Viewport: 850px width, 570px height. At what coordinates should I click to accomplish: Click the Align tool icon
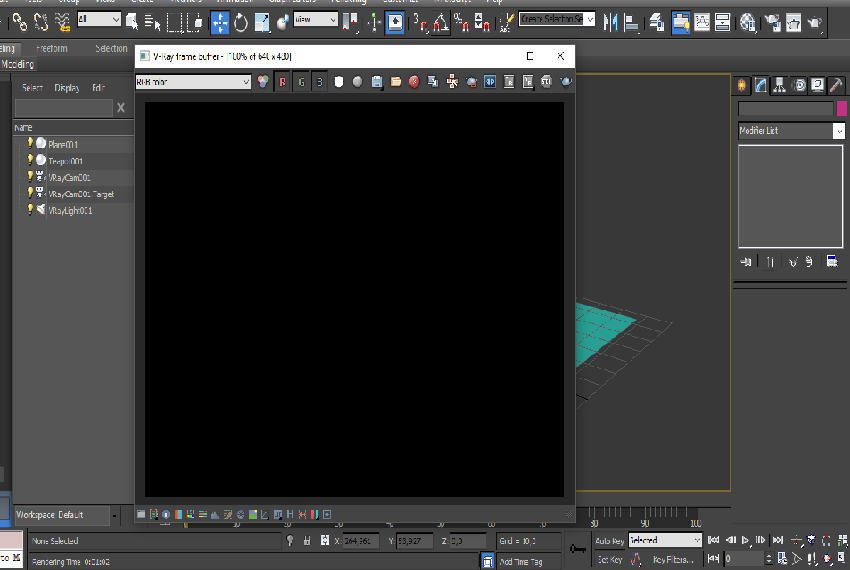click(632, 22)
